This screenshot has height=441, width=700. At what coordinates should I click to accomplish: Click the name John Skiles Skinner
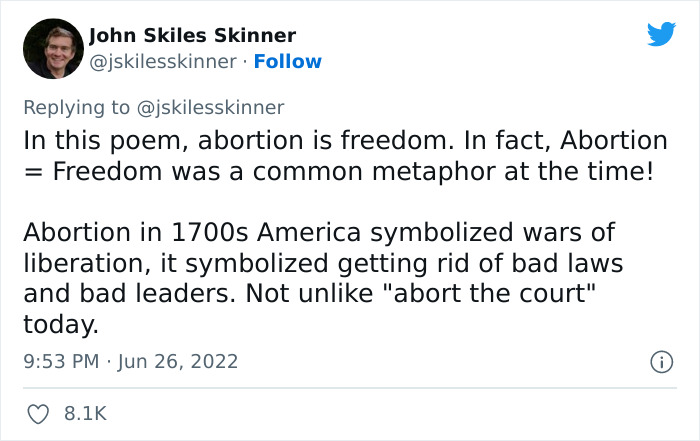coord(192,36)
